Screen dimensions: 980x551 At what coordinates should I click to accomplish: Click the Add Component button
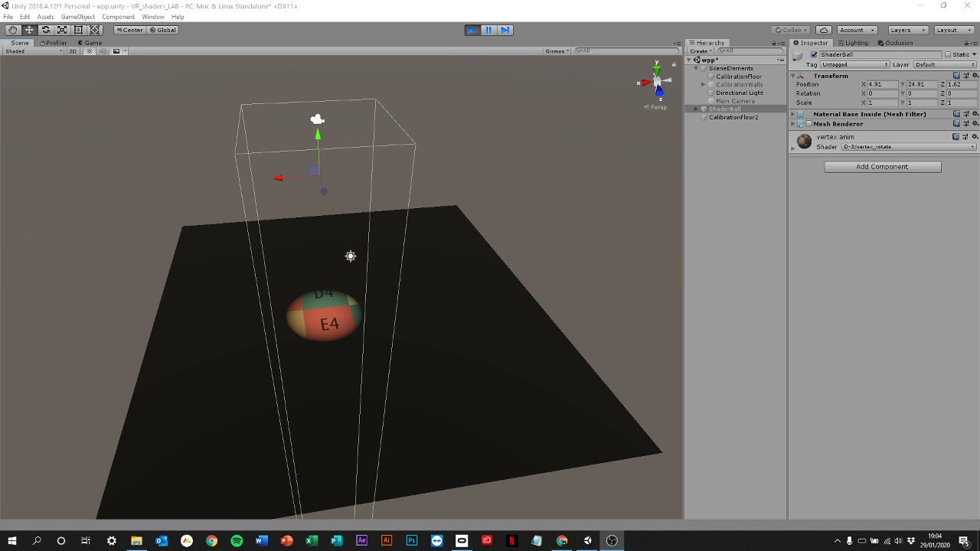tap(882, 166)
